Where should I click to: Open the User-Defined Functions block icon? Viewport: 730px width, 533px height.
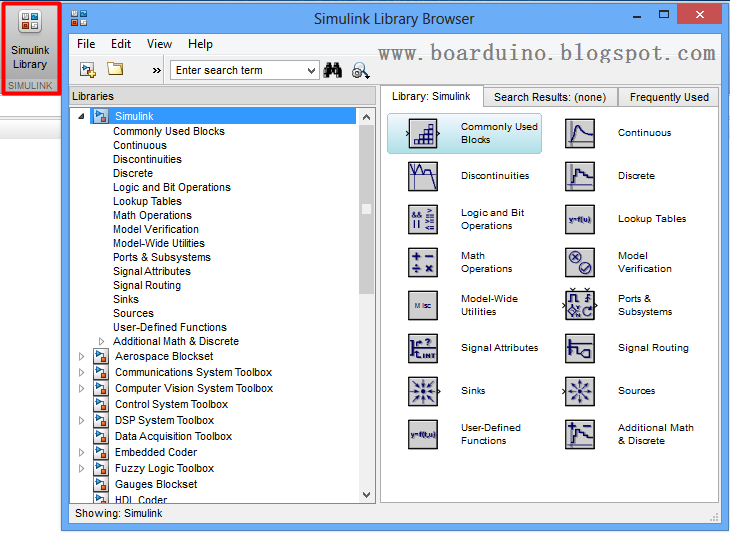click(423, 434)
